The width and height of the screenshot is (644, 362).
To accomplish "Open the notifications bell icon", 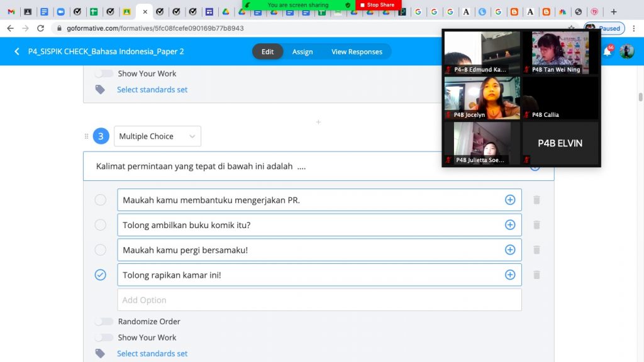I will pyautogui.click(x=608, y=52).
